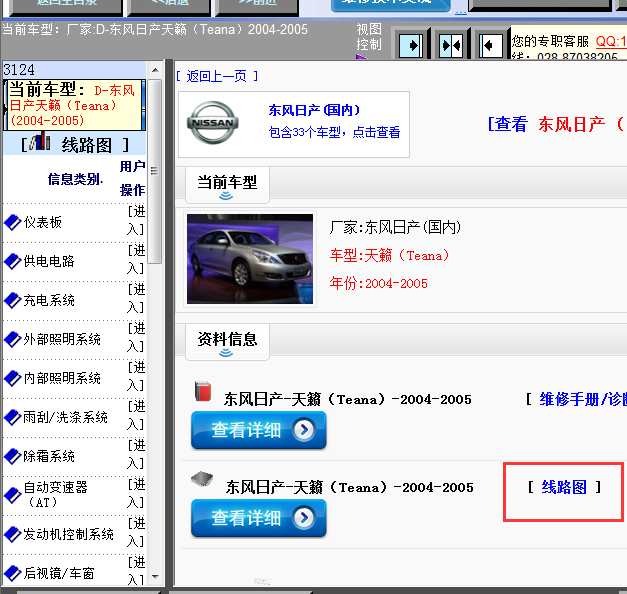Image resolution: width=627 pixels, height=594 pixels.
Task: Click the QQ customer service link
Action: click(611, 41)
